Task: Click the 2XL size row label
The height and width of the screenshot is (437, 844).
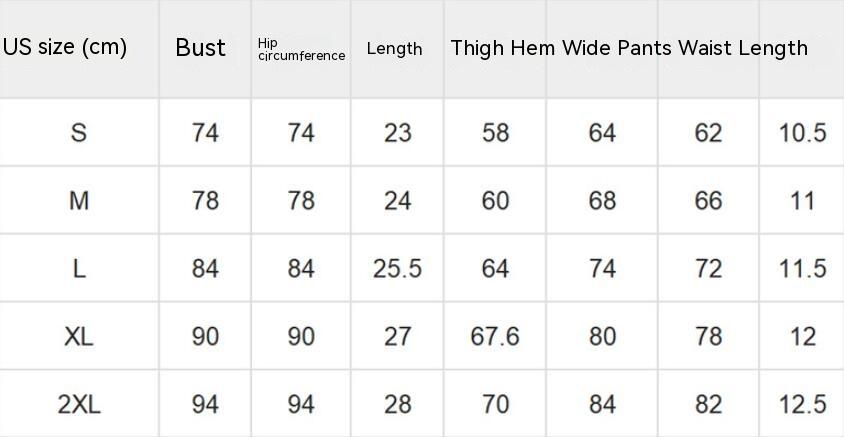Action: tap(79, 404)
